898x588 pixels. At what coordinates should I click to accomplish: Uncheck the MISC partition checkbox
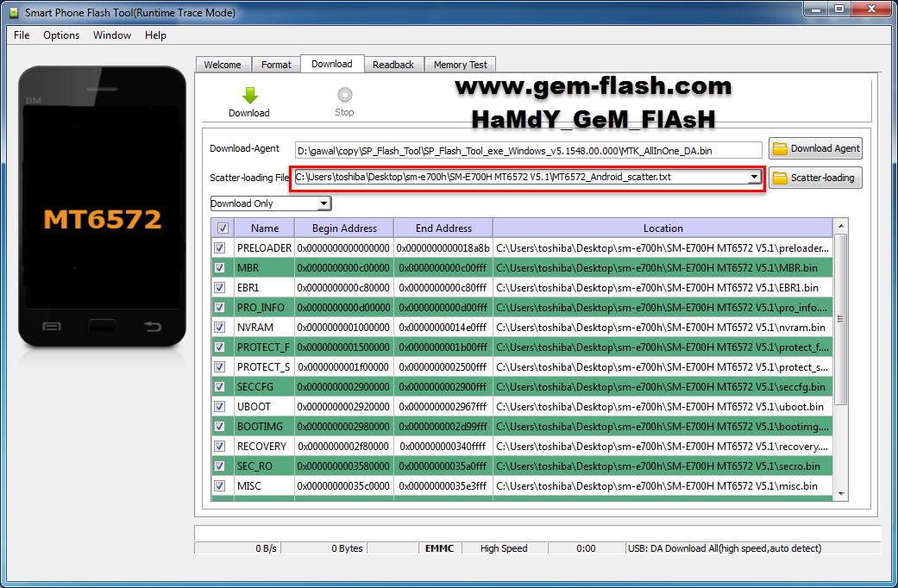tap(219, 486)
